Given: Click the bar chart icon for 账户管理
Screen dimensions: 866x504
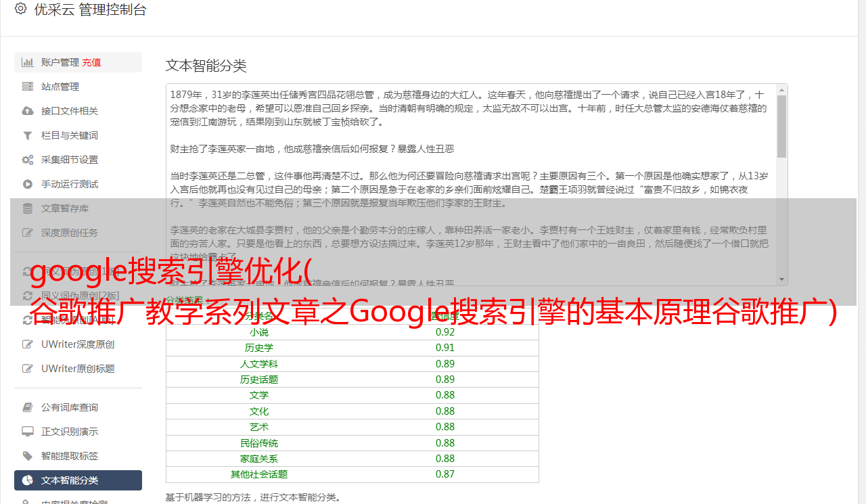Looking at the screenshot, I should pos(28,62).
